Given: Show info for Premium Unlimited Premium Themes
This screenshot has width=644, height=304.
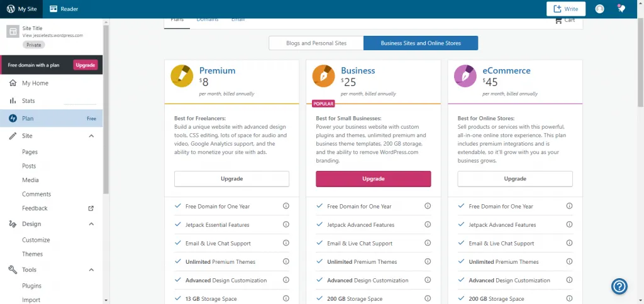Looking at the screenshot, I should (x=286, y=261).
